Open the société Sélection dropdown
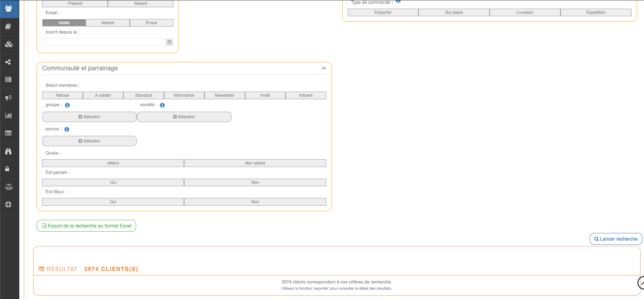 point(184,117)
